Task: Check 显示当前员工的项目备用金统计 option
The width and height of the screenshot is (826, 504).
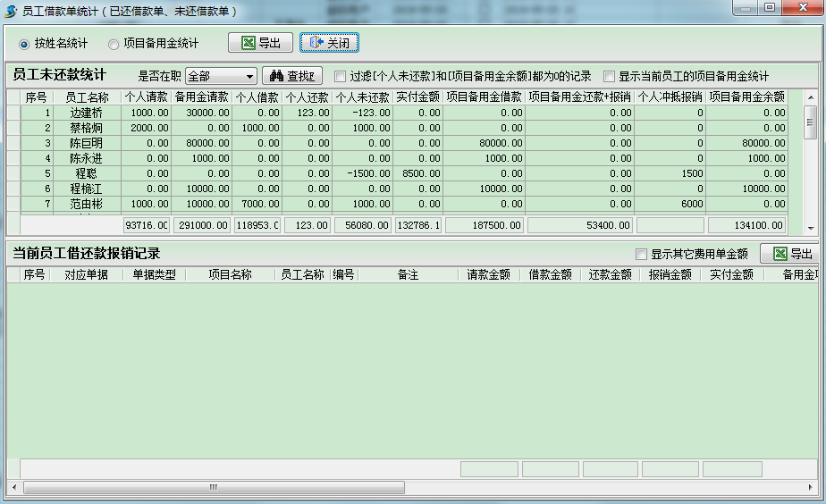Action: coord(610,77)
